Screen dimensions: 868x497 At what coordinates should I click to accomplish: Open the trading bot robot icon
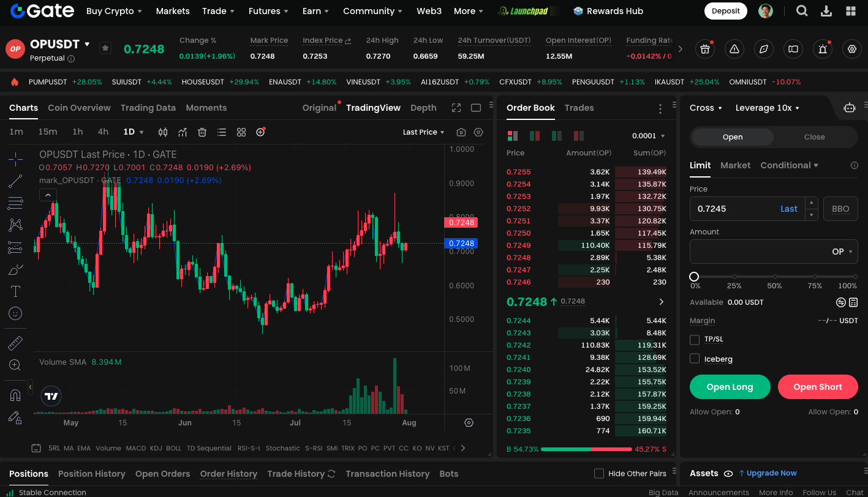[849, 108]
